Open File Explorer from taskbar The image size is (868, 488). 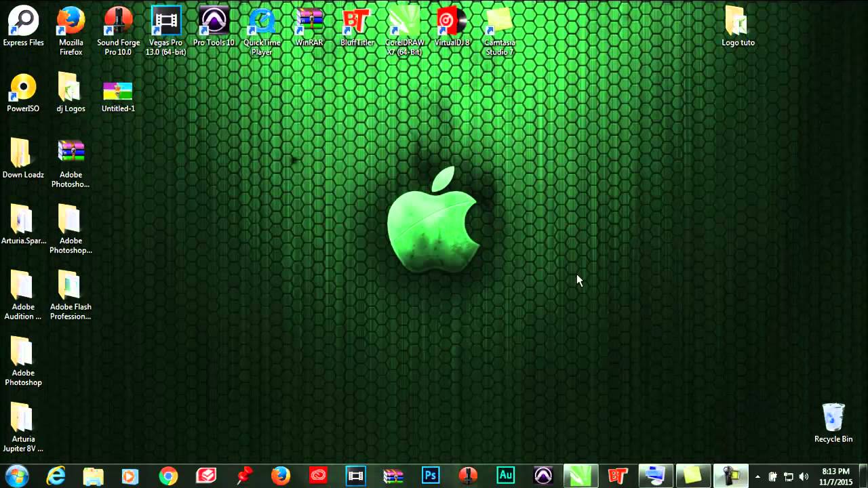coord(93,476)
